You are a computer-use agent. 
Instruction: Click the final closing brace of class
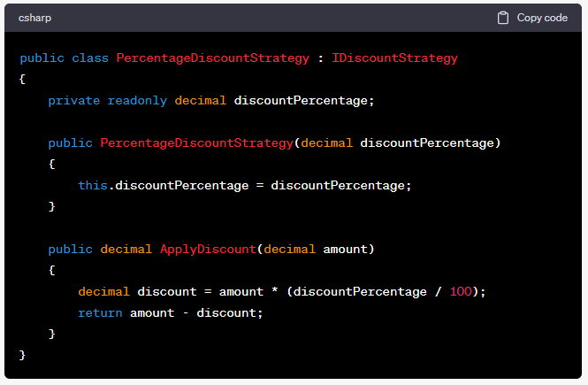pos(22,355)
